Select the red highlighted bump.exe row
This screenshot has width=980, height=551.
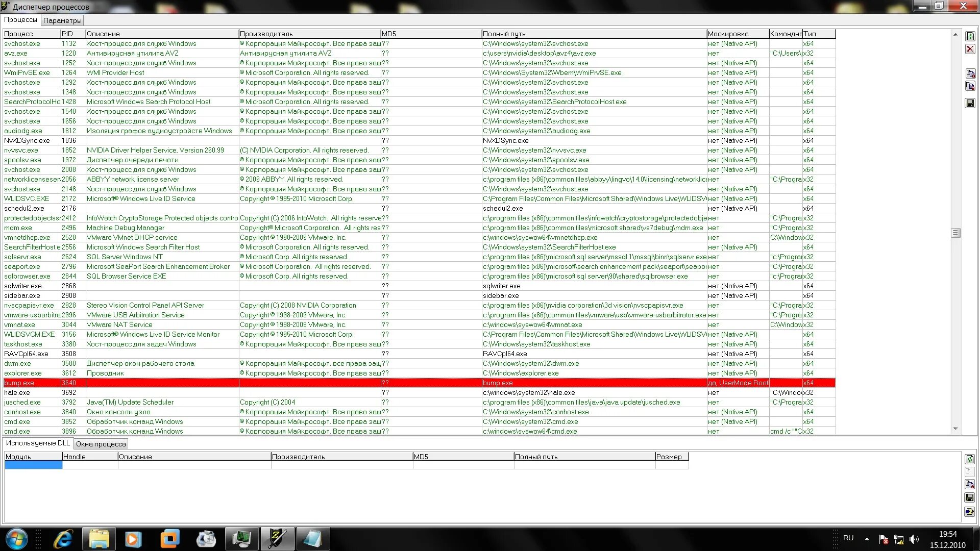click(x=419, y=383)
